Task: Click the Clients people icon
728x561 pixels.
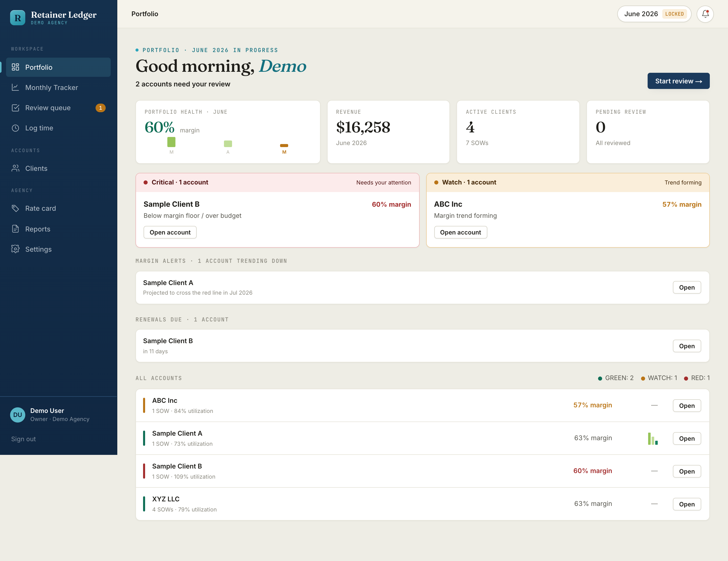Action: (x=15, y=168)
